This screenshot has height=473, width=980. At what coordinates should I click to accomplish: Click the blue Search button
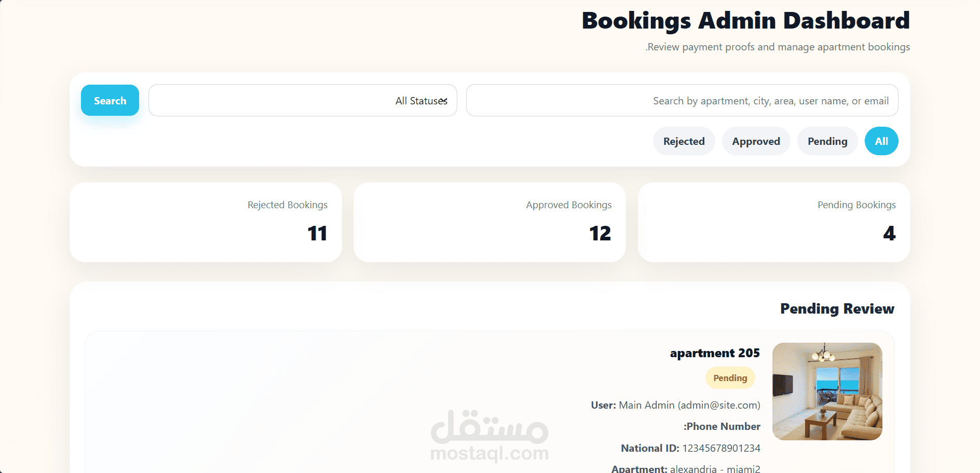click(110, 100)
